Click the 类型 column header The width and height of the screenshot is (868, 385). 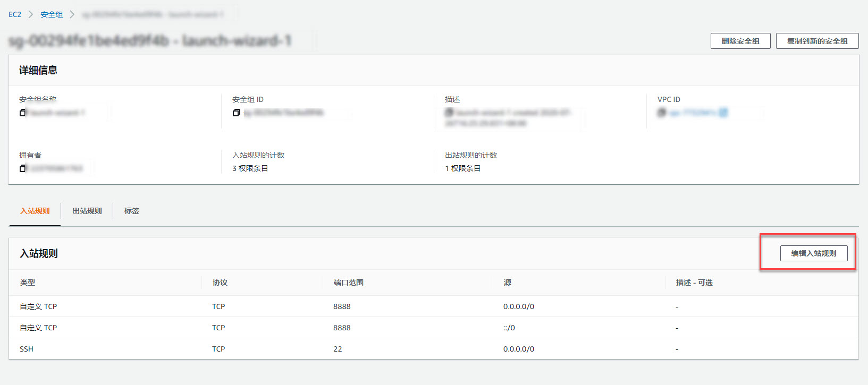pos(28,283)
